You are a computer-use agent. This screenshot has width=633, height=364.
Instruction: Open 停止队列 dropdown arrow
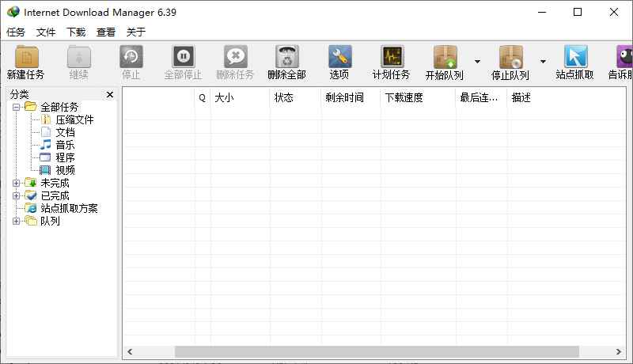click(543, 62)
